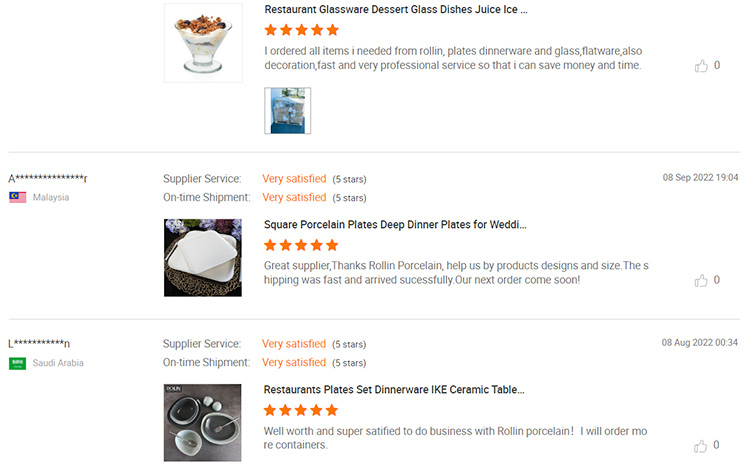Click thumbs-up on the square porcelain plates review
Screen dimensions: 750x472
pyautogui.click(x=701, y=280)
